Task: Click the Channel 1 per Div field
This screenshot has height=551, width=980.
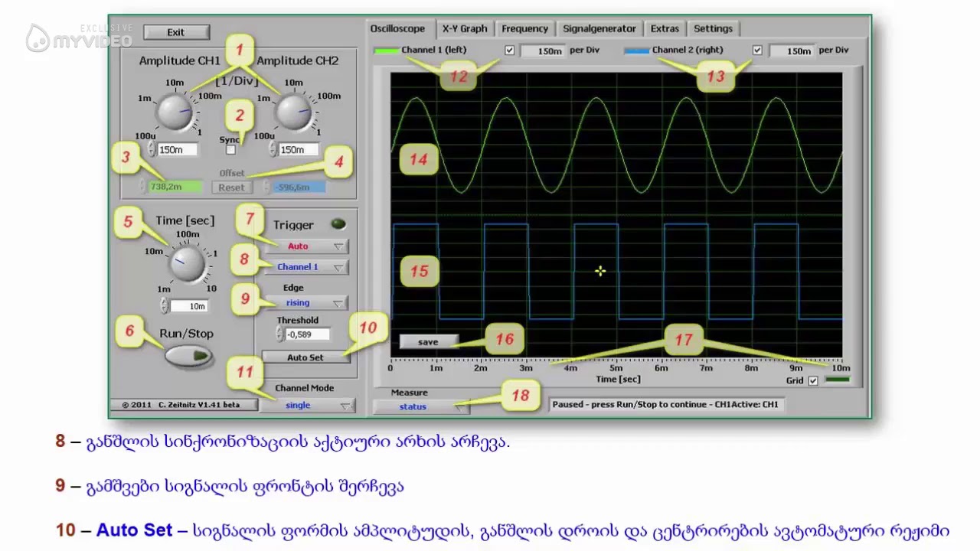Action: tap(543, 51)
